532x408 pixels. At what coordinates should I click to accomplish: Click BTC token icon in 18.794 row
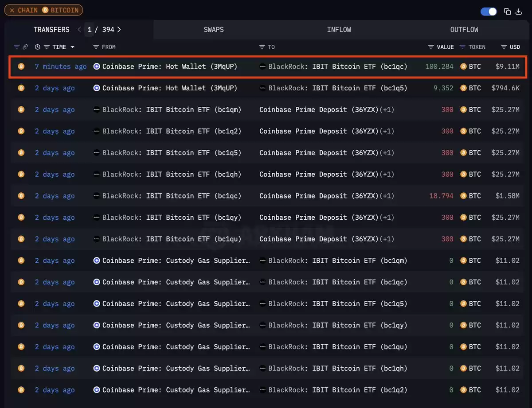point(463,196)
